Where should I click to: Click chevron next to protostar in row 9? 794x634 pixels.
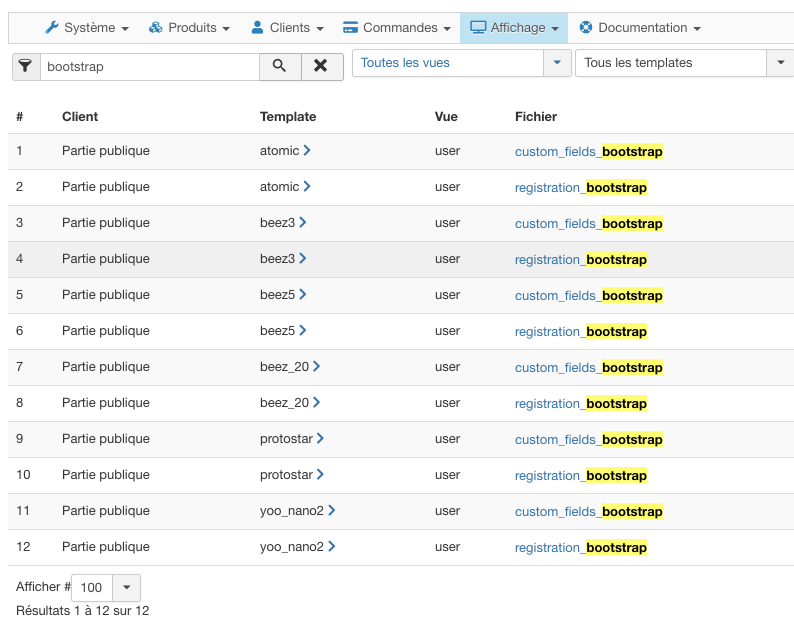pyautogui.click(x=321, y=439)
